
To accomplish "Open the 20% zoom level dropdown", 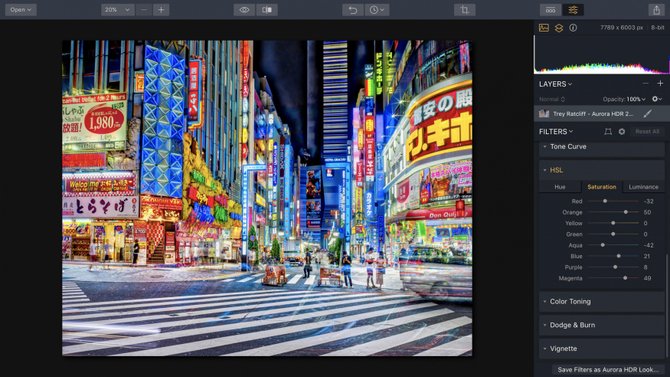I will pos(118,10).
